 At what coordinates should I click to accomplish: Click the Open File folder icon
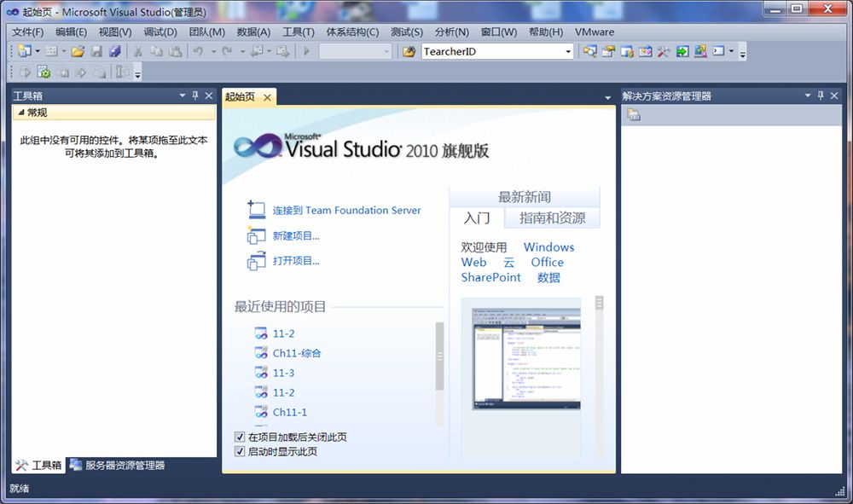(78, 52)
